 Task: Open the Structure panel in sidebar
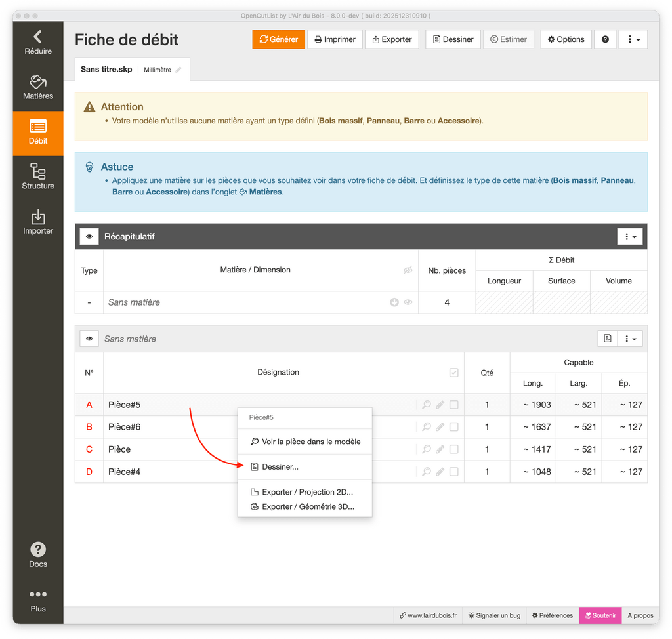pos(38,177)
